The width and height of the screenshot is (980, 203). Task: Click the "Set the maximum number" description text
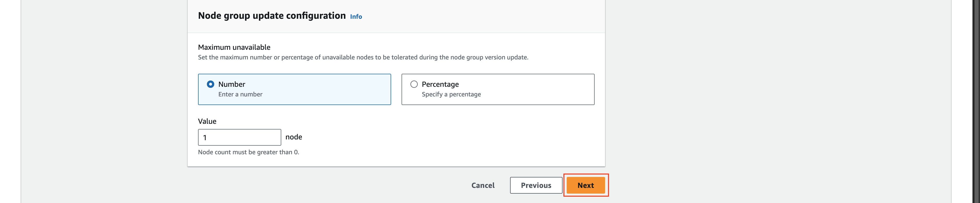(363, 57)
